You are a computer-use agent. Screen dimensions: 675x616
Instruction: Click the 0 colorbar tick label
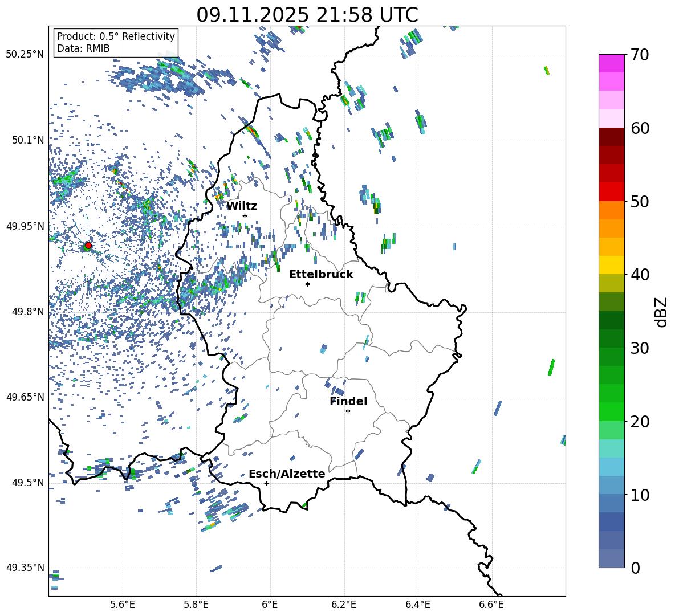click(x=635, y=568)
